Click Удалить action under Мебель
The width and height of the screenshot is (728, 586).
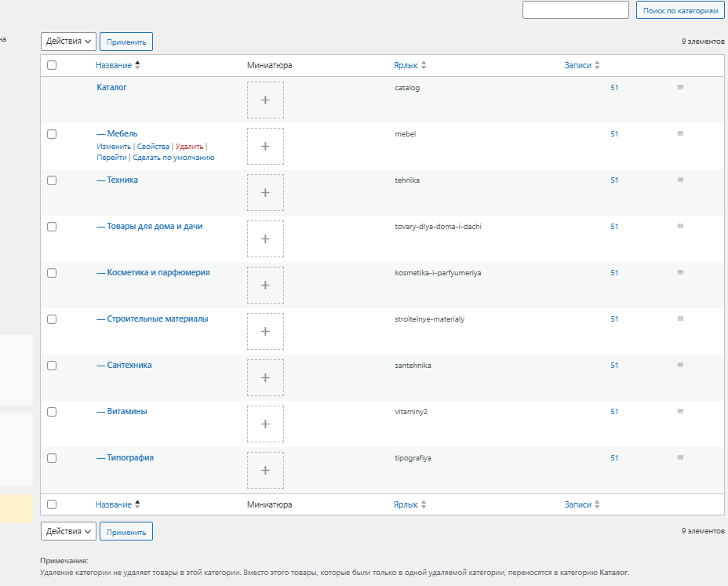tap(189, 147)
